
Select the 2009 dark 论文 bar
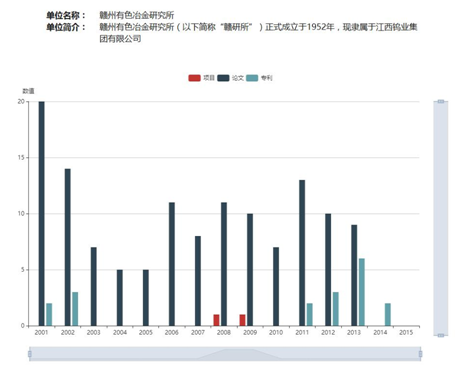[250, 270]
